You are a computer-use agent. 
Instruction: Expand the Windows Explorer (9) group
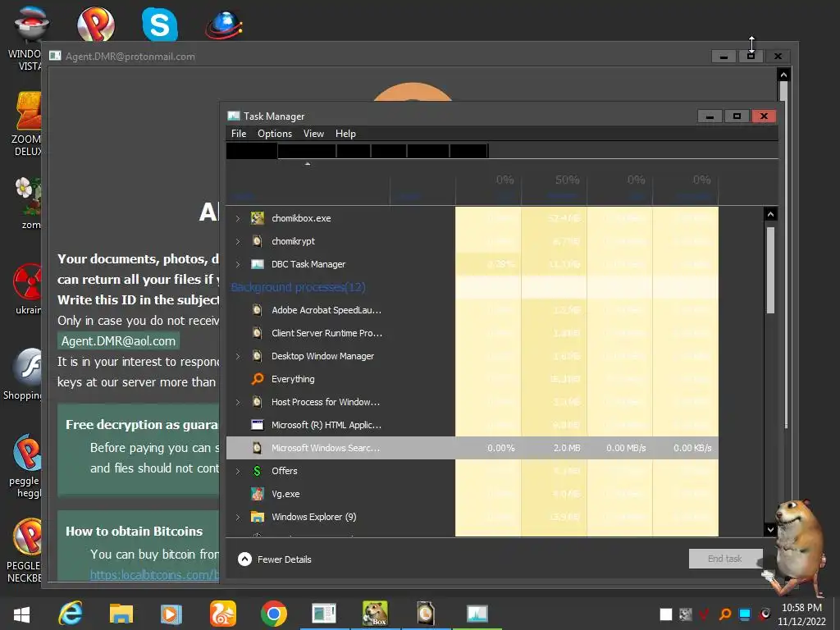point(238,517)
